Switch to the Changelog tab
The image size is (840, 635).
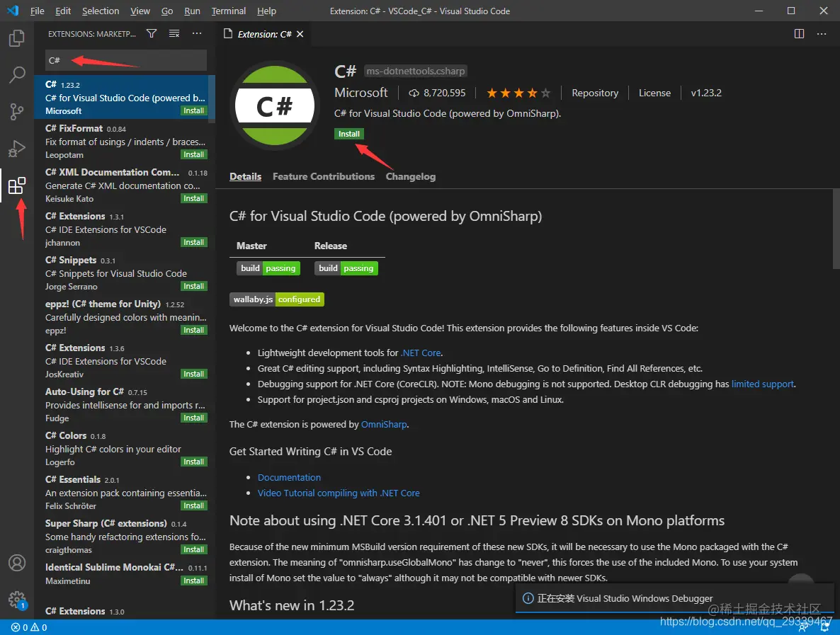point(410,176)
